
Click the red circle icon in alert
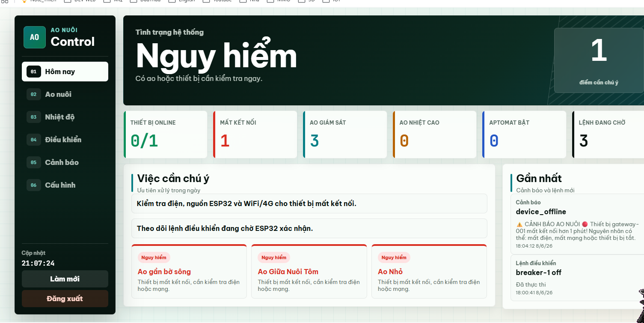click(x=585, y=224)
